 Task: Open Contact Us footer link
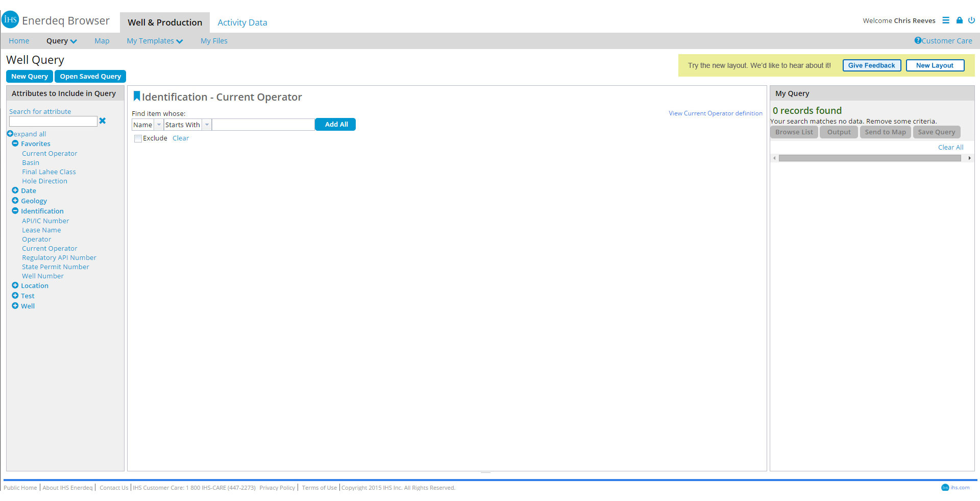point(114,488)
